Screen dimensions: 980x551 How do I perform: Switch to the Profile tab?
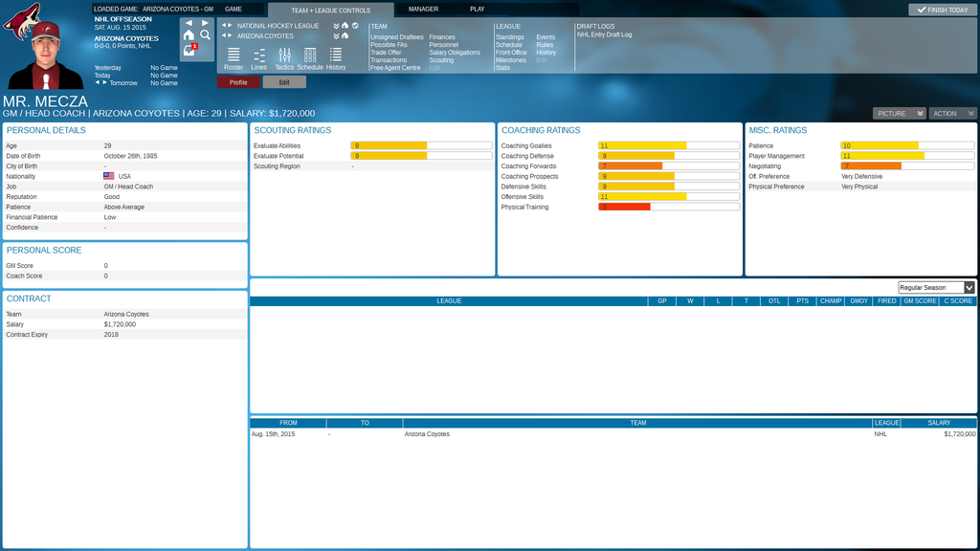click(238, 82)
